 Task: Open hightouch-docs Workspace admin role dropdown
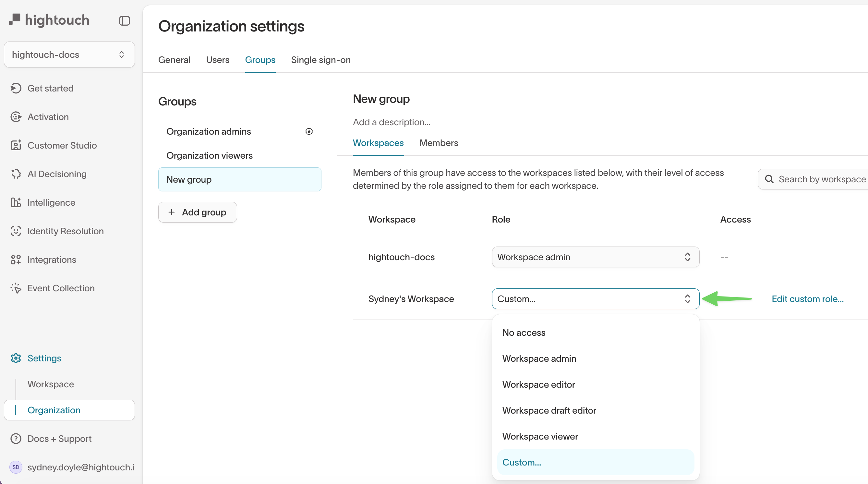pyautogui.click(x=595, y=257)
